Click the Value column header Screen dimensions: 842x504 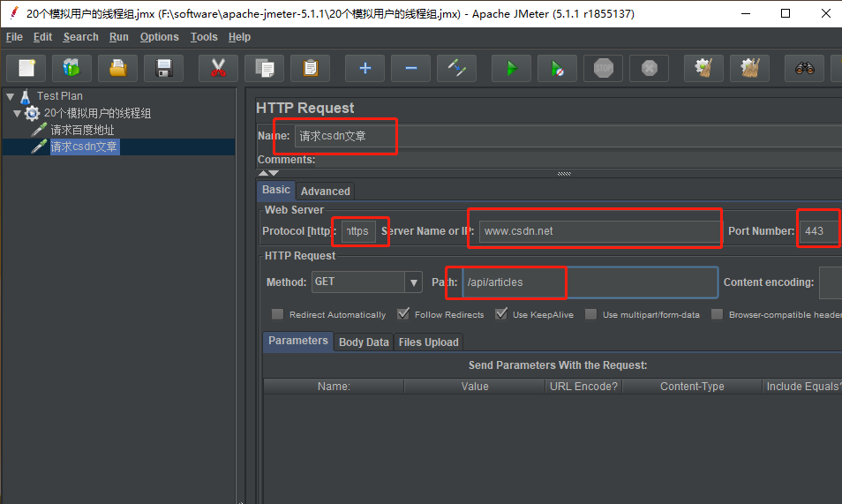coord(475,387)
